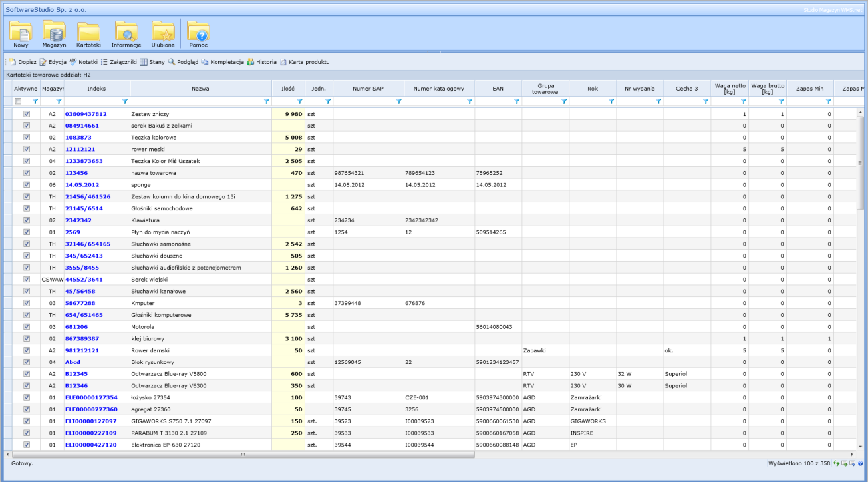The width and height of the screenshot is (868, 482).
Task: Open product link 981212121
Action: (82, 350)
